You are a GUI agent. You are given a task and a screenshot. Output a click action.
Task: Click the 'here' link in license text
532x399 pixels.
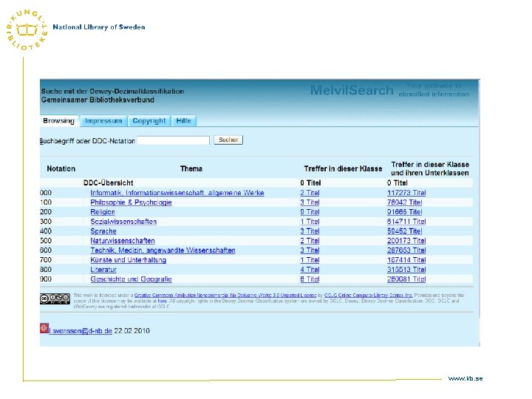162,301
